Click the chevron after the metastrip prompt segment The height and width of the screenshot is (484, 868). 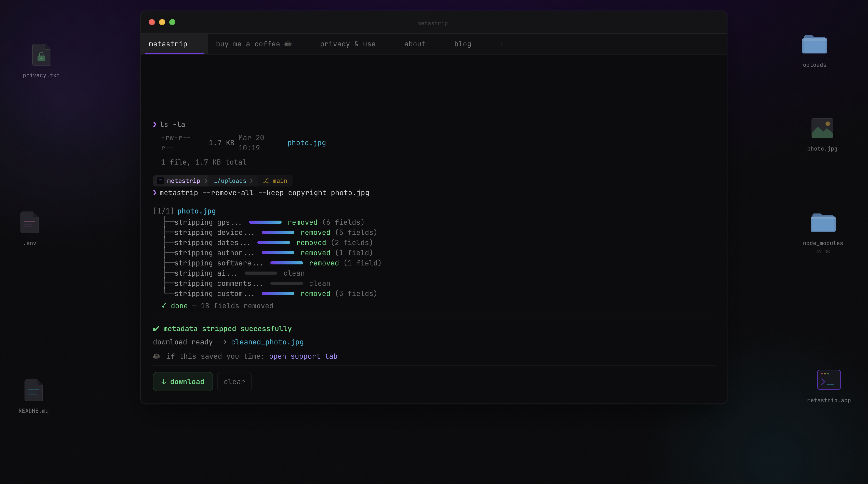point(206,181)
